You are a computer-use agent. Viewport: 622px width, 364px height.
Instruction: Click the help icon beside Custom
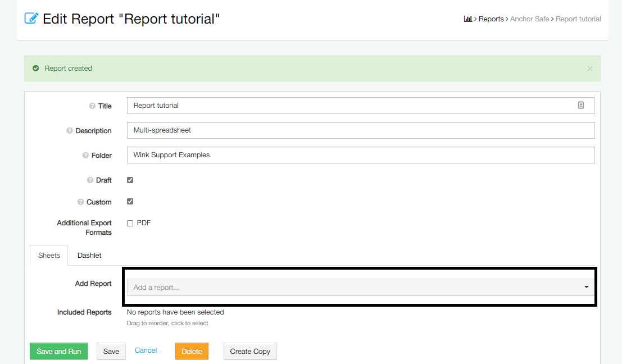pyautogui.click(x=80, y=202)
